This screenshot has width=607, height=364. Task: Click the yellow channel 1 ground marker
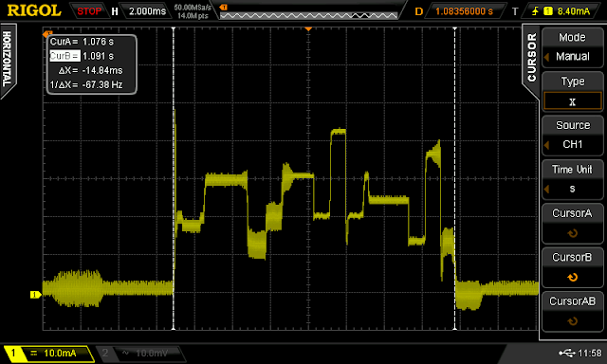36,295
